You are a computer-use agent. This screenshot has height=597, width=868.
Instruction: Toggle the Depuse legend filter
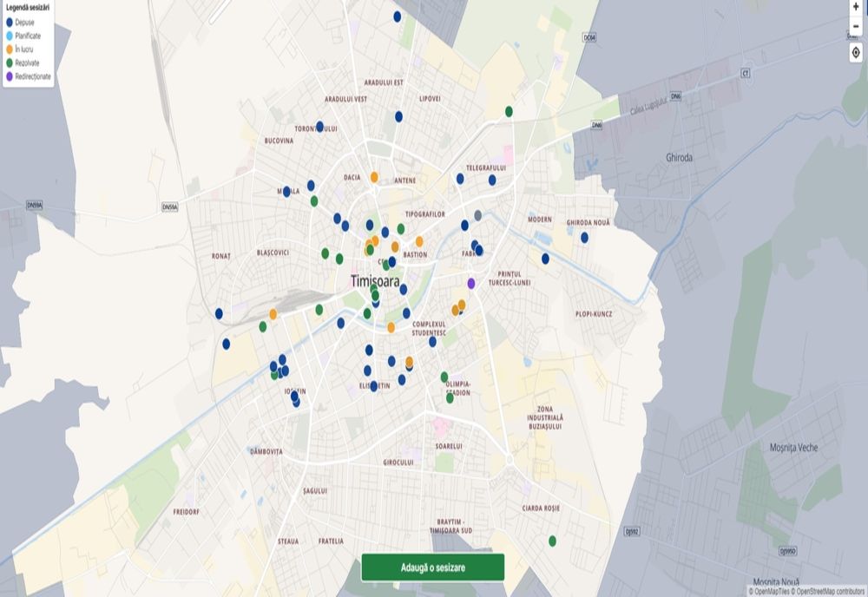(x=26, y=22)
